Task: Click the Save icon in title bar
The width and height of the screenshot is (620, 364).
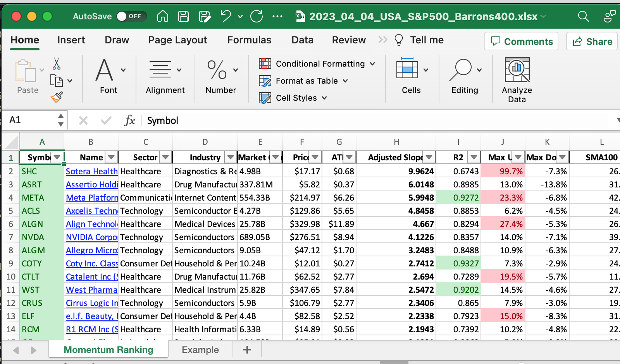Action: tap(183, 16)
